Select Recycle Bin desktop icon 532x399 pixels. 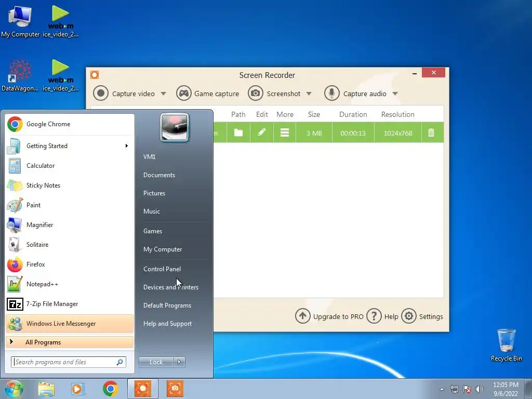506,345
